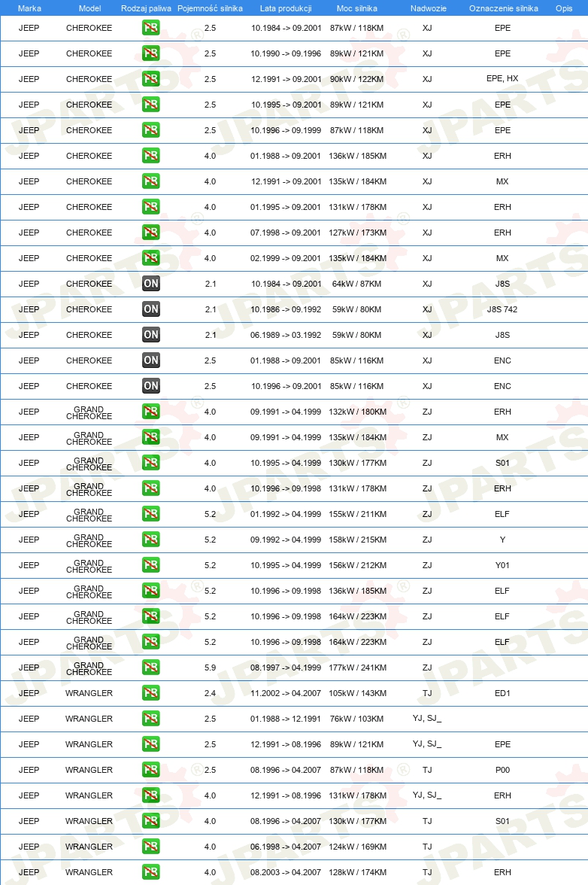Click the 'Rodzaj paliwa' column header

[x=146, y=8]
